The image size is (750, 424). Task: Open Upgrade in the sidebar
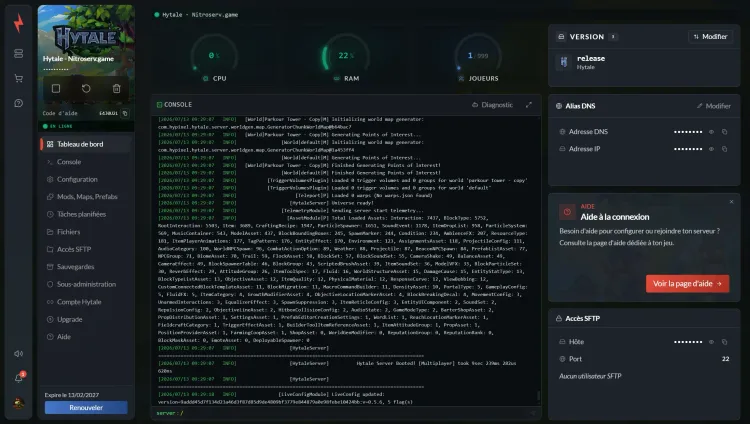click(86, 319)
